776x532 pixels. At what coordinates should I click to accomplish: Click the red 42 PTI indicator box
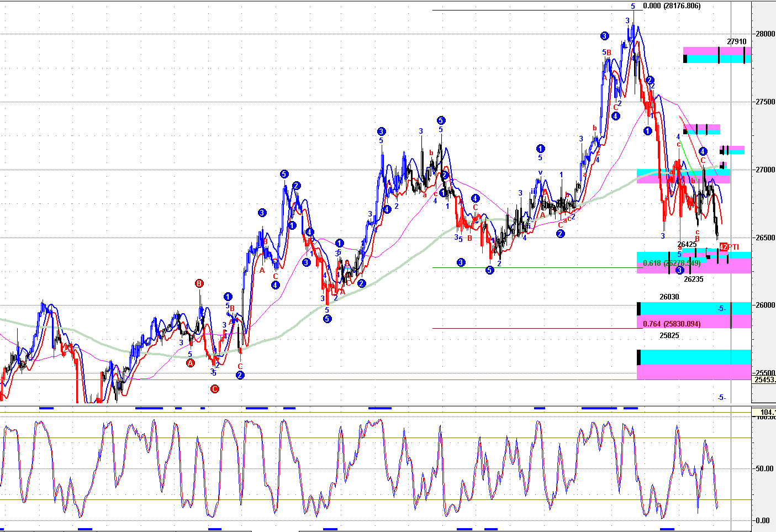click(723, 247)
